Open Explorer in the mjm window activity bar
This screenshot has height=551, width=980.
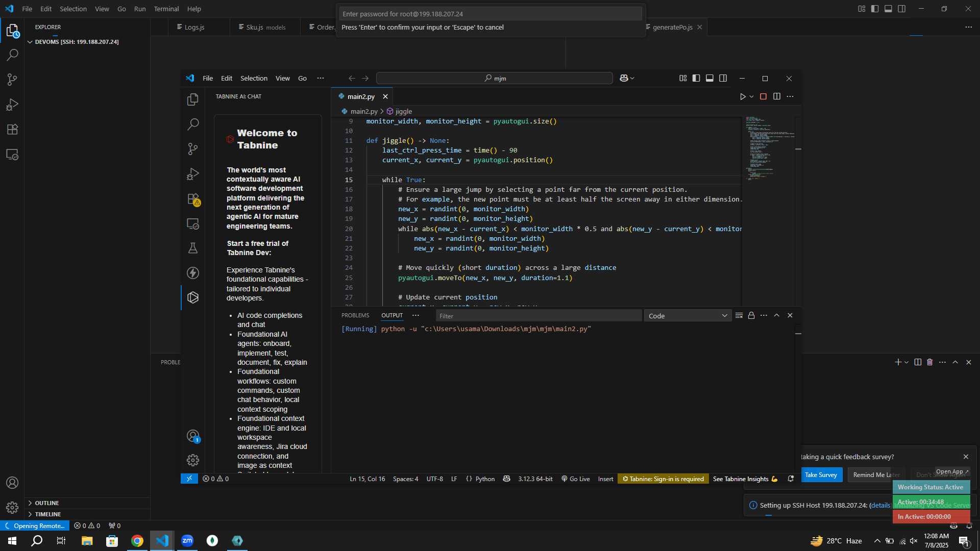(x=193, y=99)
